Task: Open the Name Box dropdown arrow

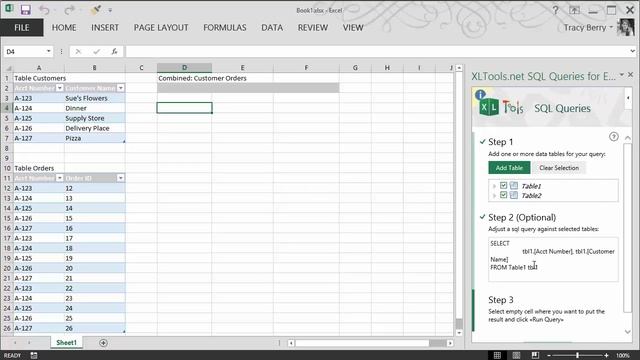Action: 49,51
